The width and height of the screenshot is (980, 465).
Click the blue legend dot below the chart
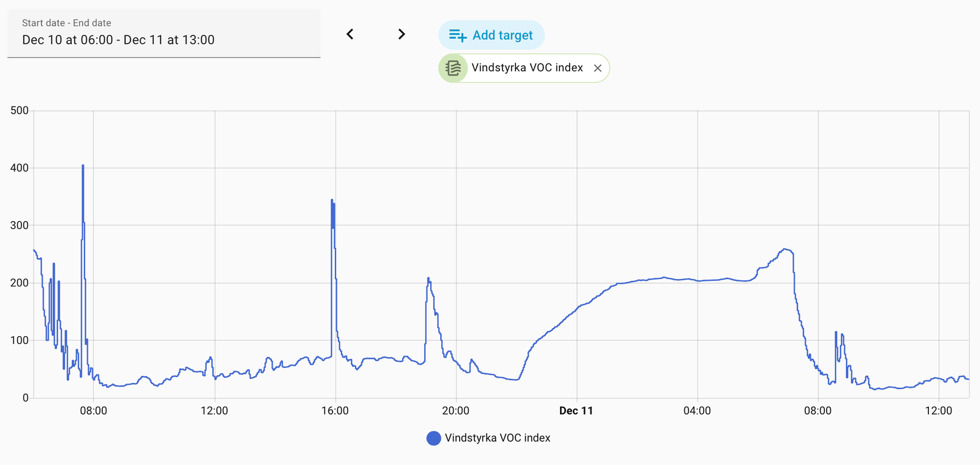pos(433,438)
